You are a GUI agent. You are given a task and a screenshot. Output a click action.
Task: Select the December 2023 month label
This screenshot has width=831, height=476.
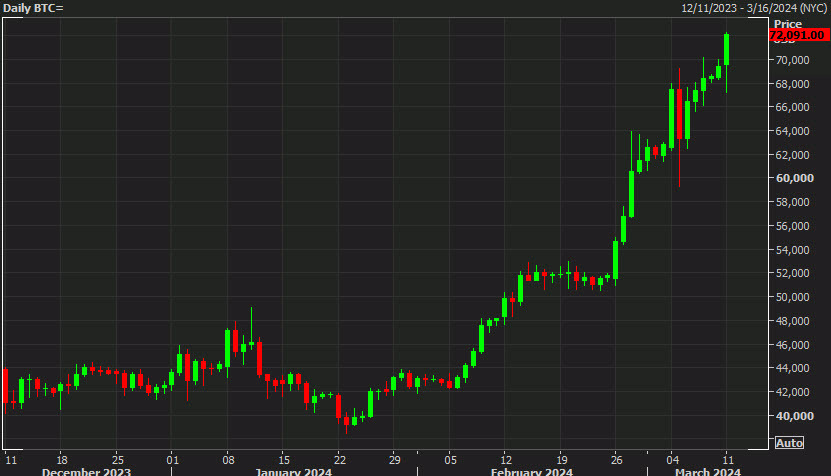86,471
